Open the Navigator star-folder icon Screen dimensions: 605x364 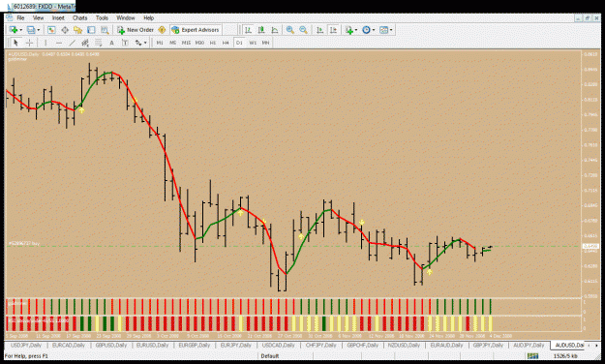point(78,30)
